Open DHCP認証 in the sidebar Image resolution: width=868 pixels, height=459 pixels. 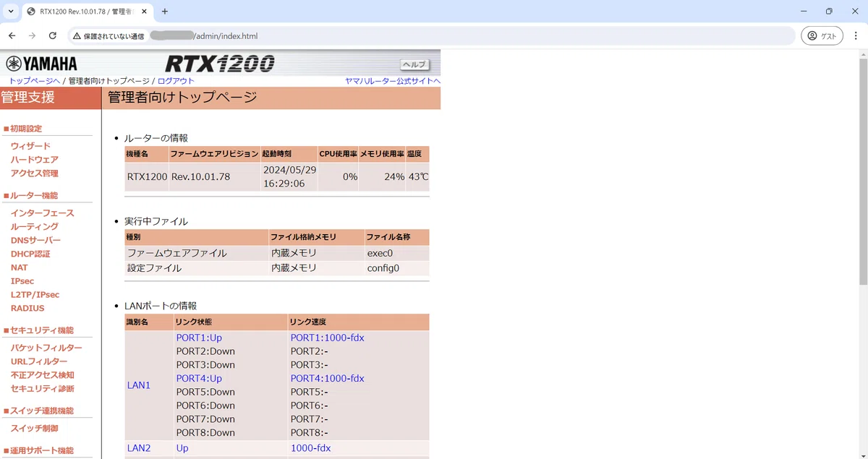(30, 254)
